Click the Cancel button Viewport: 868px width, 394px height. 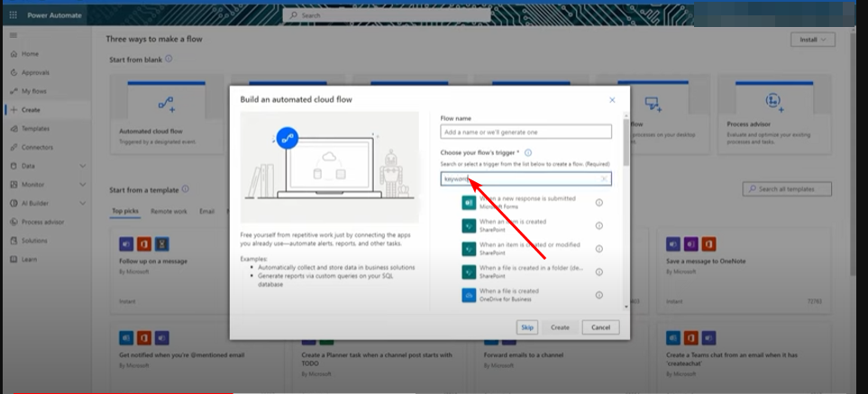[x=600, y=327]
